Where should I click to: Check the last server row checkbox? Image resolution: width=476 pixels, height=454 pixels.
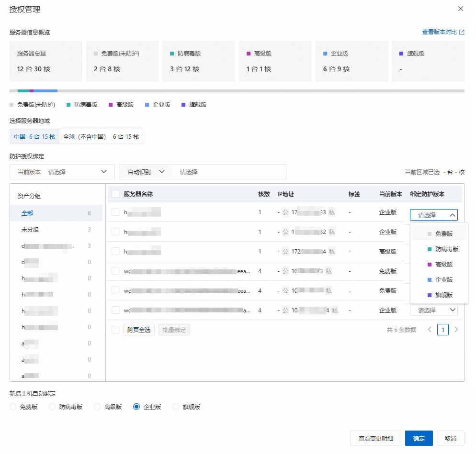115,310
